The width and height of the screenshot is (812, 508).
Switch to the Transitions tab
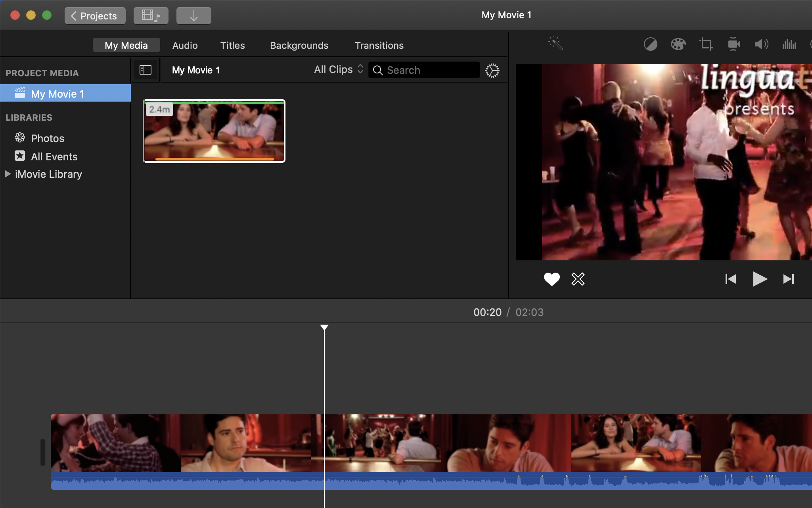tap(379, 45)
